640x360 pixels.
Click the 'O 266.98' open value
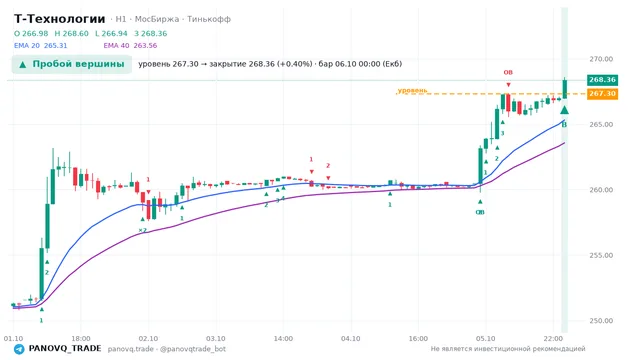click(x=31, y=33)
